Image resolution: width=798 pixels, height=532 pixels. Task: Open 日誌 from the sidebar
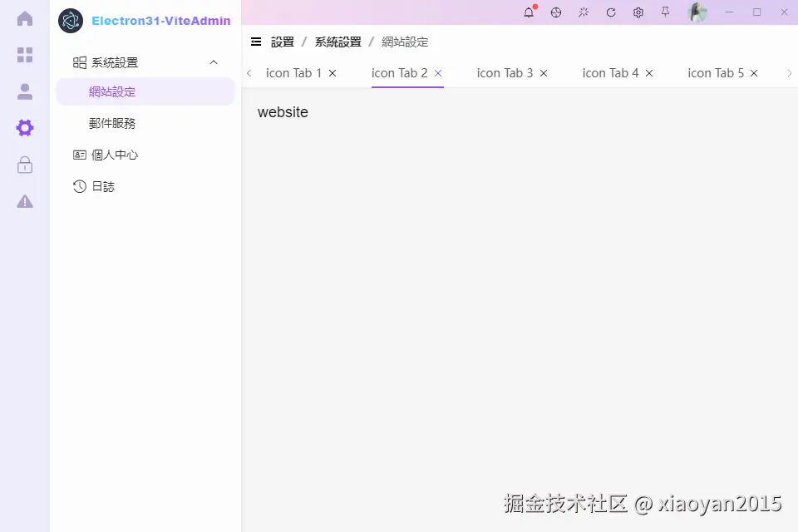pos(101,186)
